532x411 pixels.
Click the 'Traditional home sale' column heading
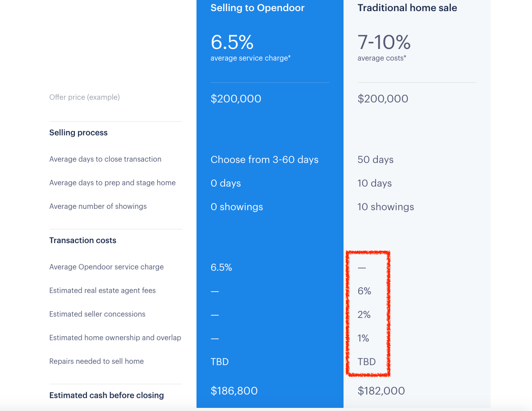click(x=407, y=8)
